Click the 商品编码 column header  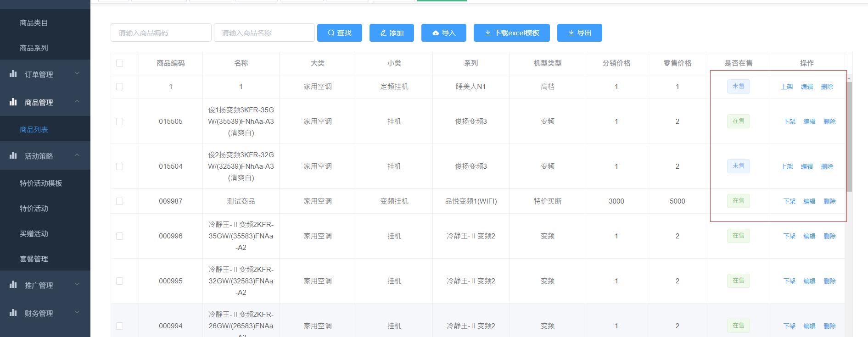(171, 63)
